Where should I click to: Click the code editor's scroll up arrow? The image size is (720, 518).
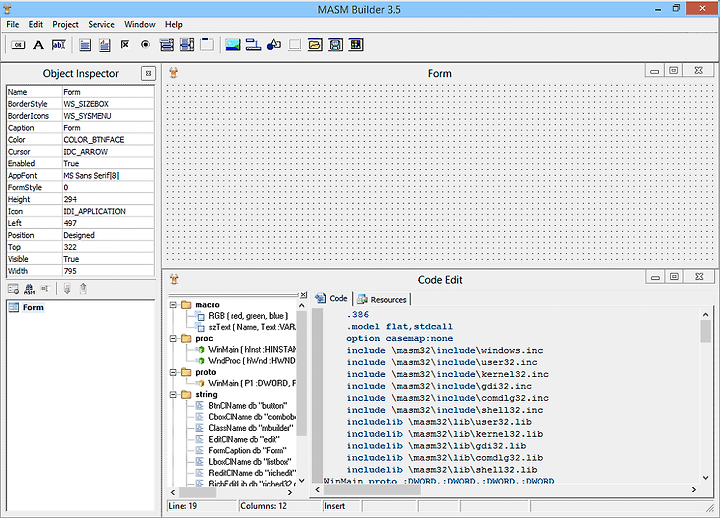(706, 315)
